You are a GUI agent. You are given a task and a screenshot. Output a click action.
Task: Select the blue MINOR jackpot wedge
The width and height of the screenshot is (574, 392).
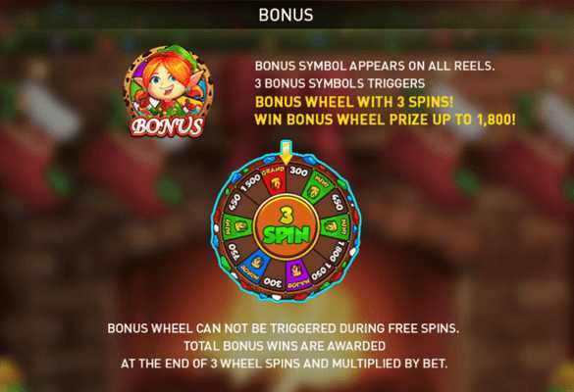(x=254, y=265)
